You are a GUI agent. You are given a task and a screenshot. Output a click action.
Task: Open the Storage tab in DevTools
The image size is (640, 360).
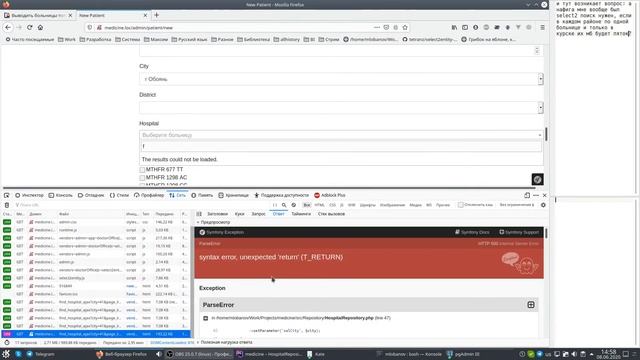tap(233, 195)
